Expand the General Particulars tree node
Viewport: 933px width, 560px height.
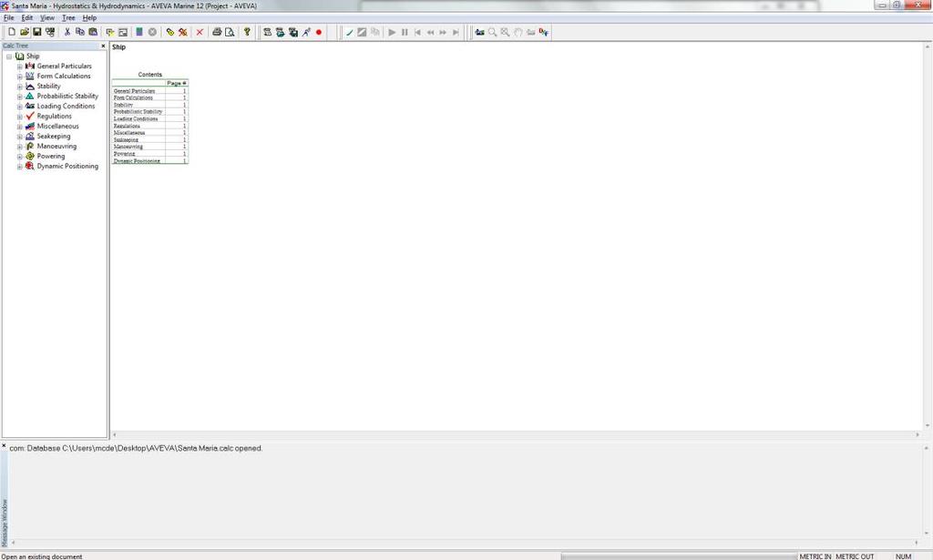[20, 66]
